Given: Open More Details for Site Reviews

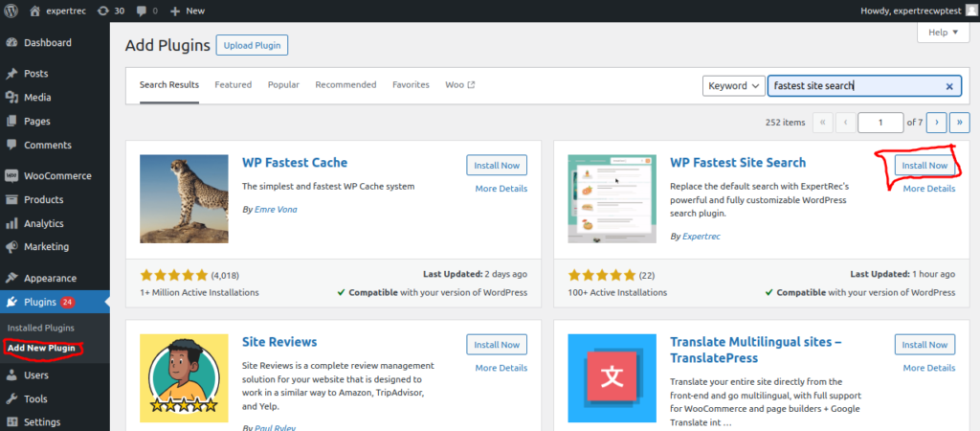Looking at the screenshot, I should (x=501, y=368).
